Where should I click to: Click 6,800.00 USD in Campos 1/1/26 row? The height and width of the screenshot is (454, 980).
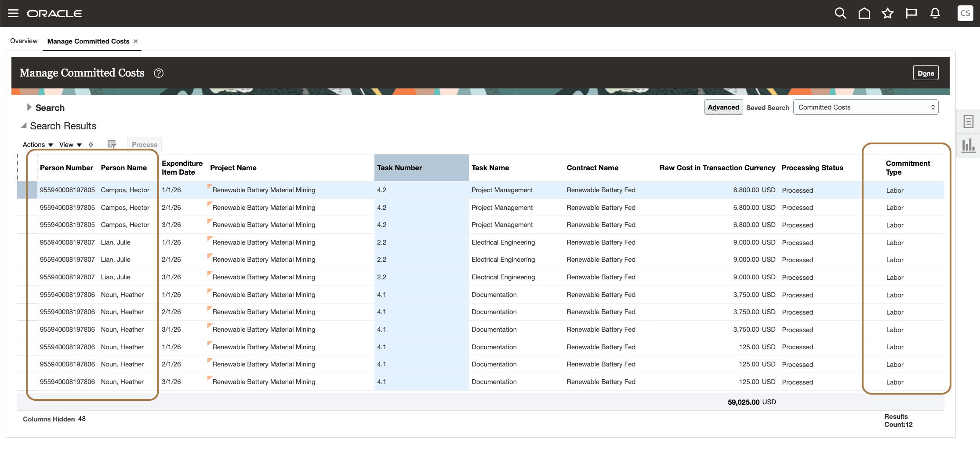click(x=754, y=190)
